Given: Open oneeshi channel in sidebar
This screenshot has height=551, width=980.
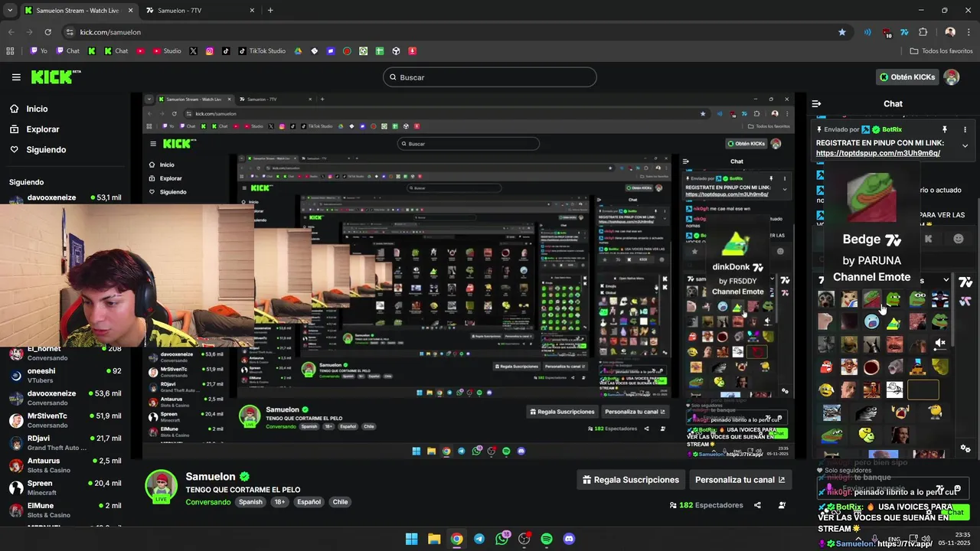Looking at the screenshot, I should (65, 376).
